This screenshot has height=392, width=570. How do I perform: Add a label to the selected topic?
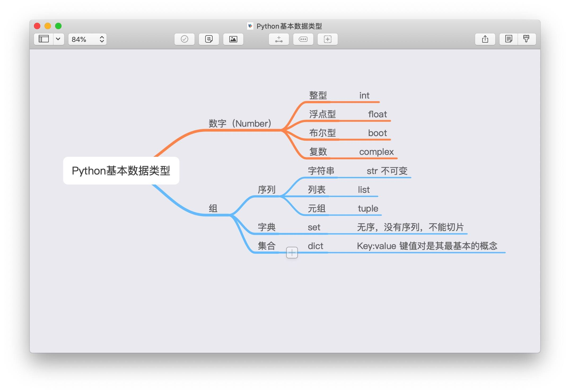click(x=303, y=39)
